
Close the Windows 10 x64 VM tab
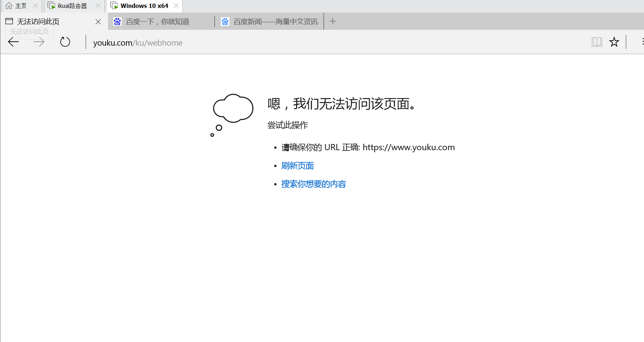(x=176, y=6)
